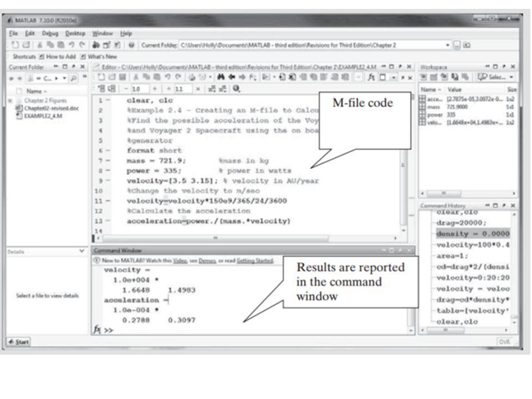Open GUIDE icon in main toolbar
532x399 pixels.
click(x=106, y=45)
